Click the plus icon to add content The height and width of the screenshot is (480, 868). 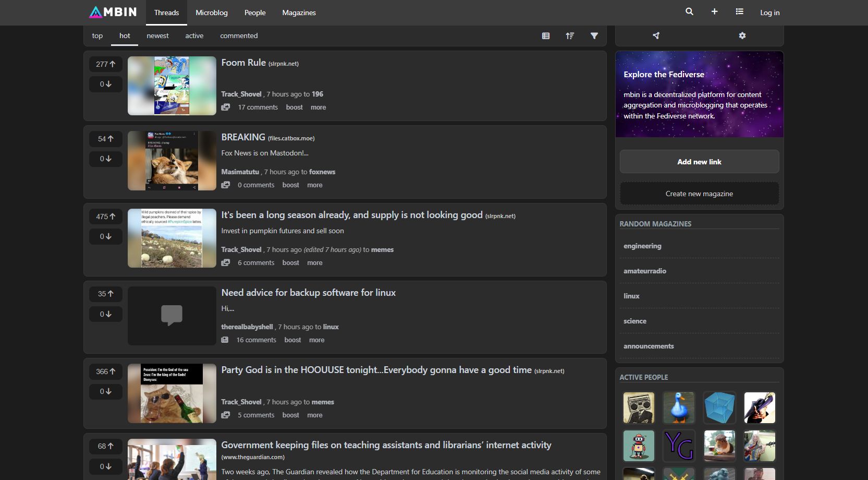[x=714, y=11]
